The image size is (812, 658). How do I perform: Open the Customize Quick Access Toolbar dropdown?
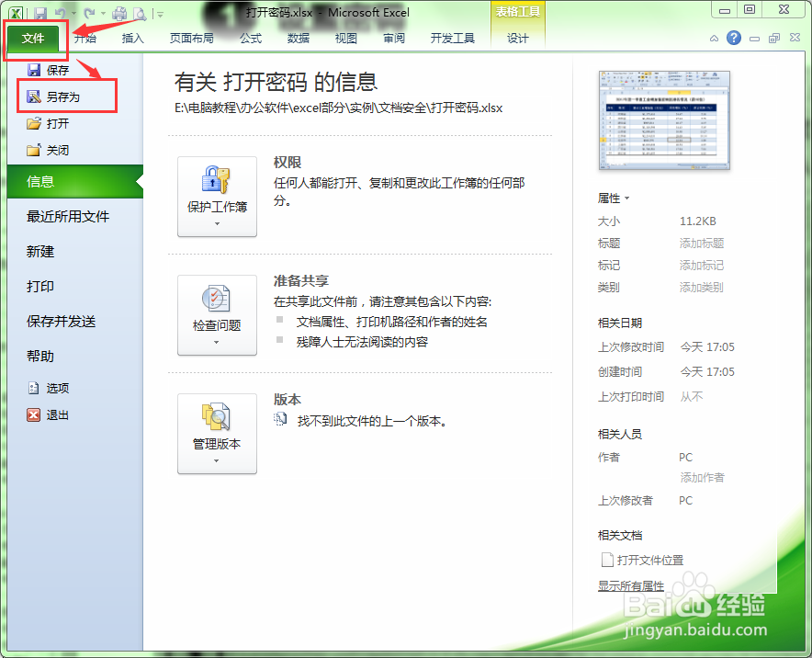pos(158,13)
